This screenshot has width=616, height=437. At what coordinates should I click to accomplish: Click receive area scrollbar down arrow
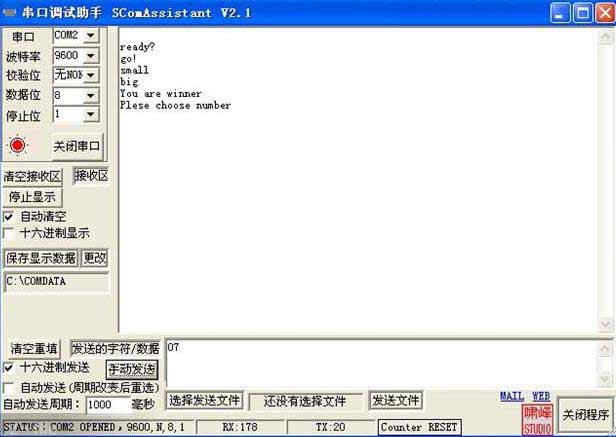click(x=605, y=325)
